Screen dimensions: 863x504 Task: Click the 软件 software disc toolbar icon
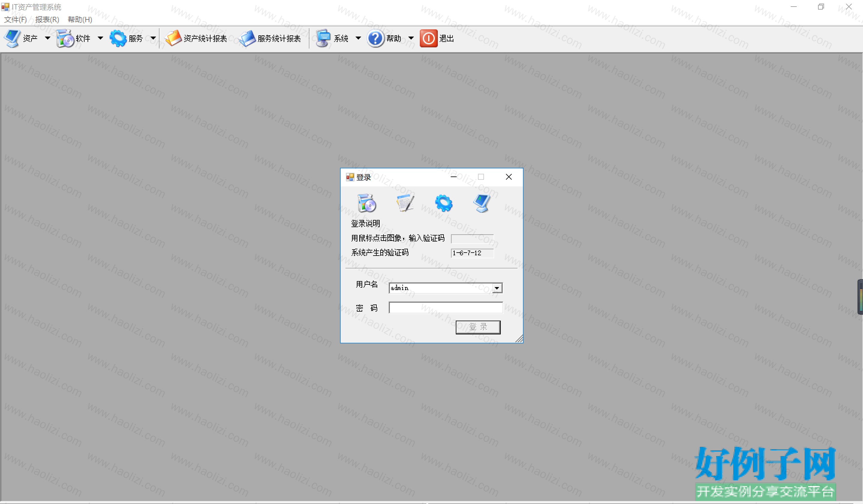[65, 38]
